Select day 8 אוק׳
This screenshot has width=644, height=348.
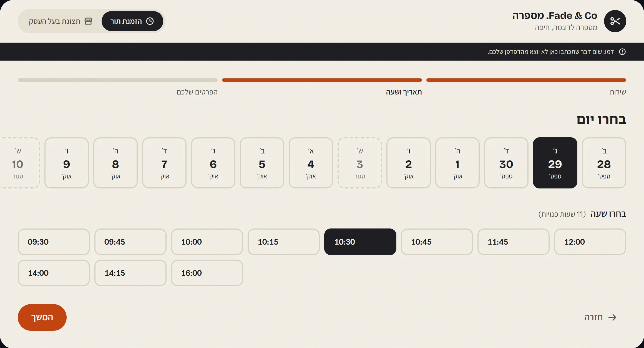115,163
